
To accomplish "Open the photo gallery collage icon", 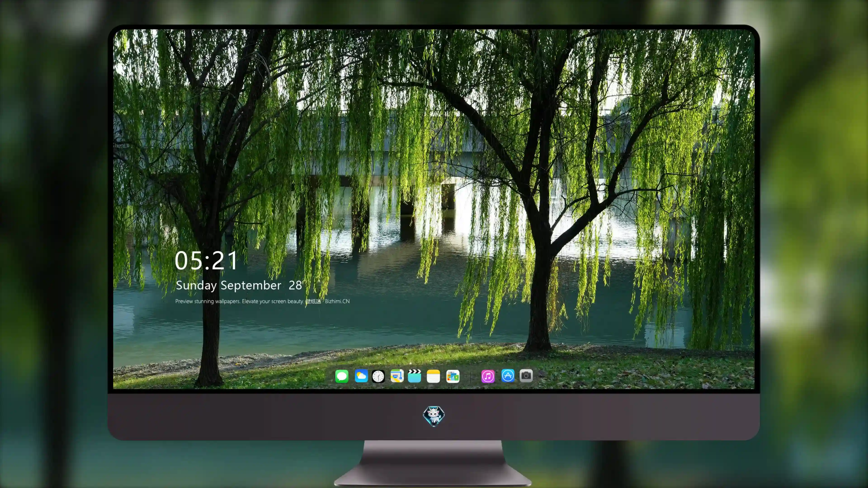I will 453,376.
